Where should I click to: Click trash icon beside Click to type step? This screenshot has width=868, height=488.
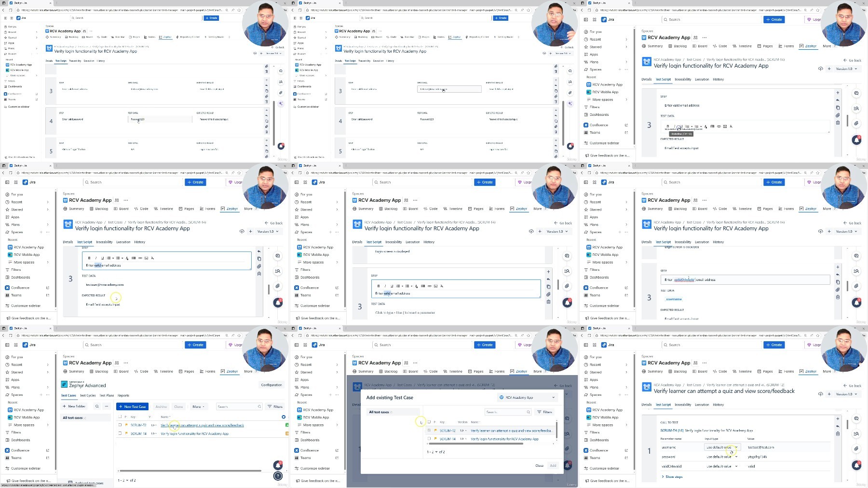point(548,302)
